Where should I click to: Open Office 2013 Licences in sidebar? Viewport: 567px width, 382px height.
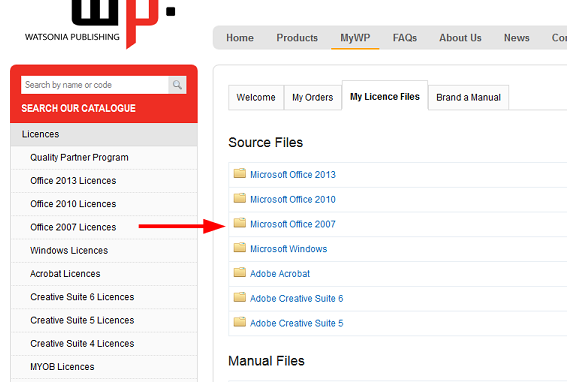(x=104, y=181)
